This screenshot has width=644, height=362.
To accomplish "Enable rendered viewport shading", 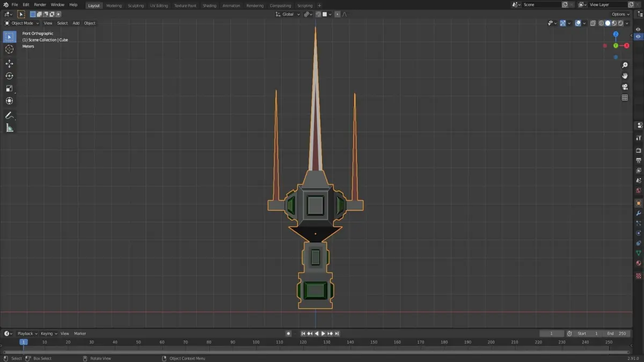I will coord(621,23).
